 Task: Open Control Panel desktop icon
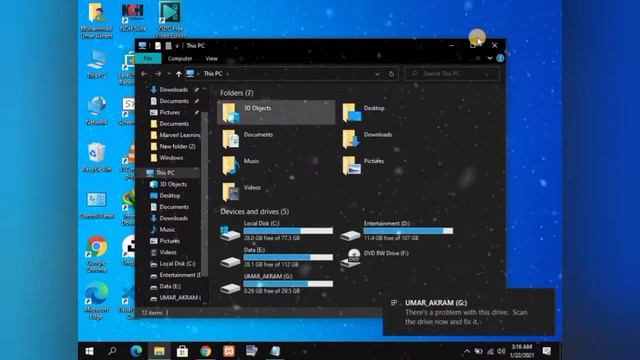pos(97,205)
